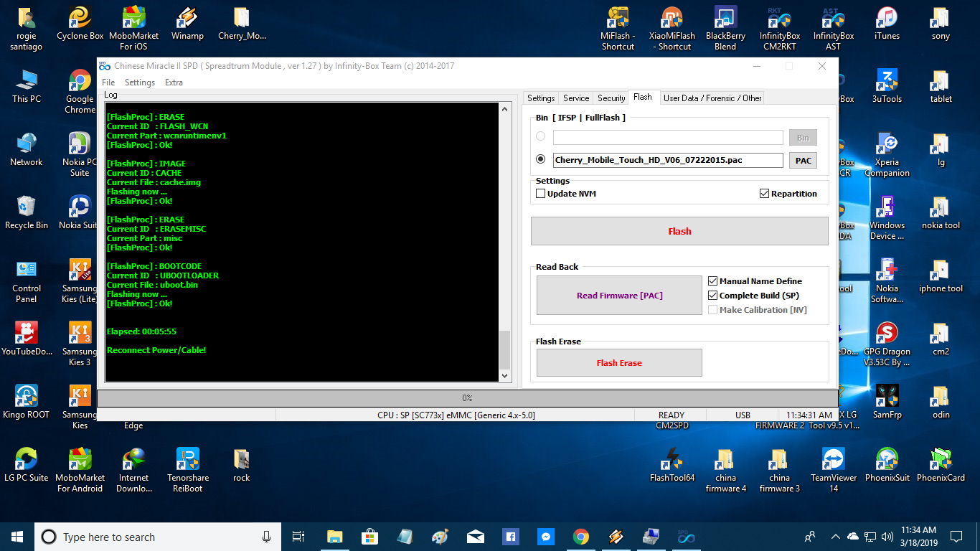Launch BlackBerry Blend desktop icon

click(725, 29)
